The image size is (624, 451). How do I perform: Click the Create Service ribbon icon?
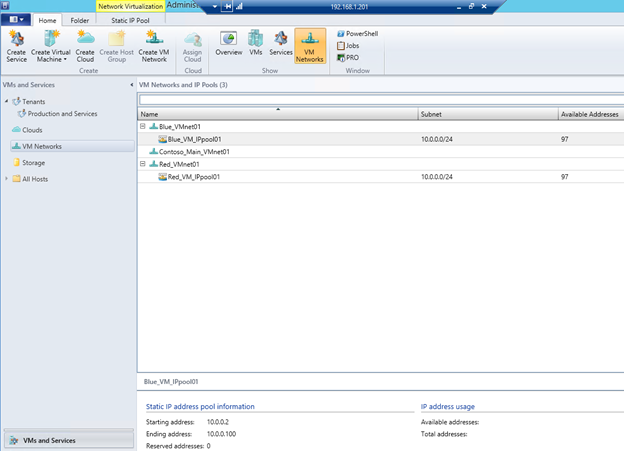[16, 46]
